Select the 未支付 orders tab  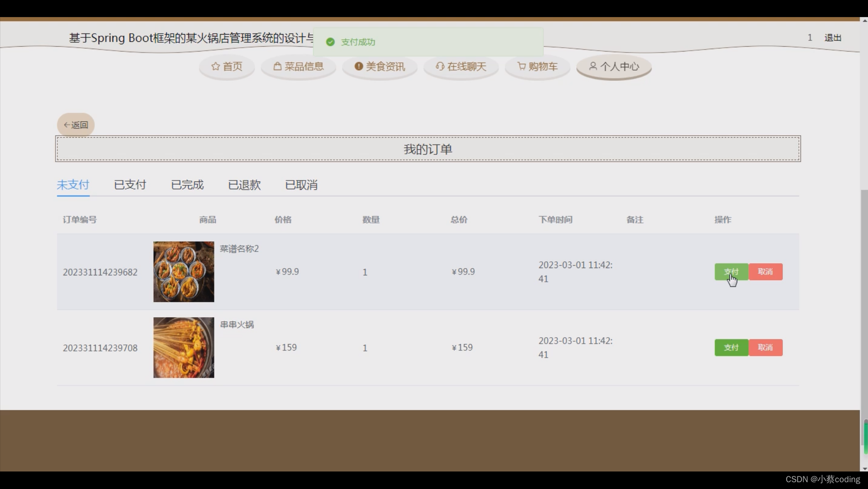point(73,185)
